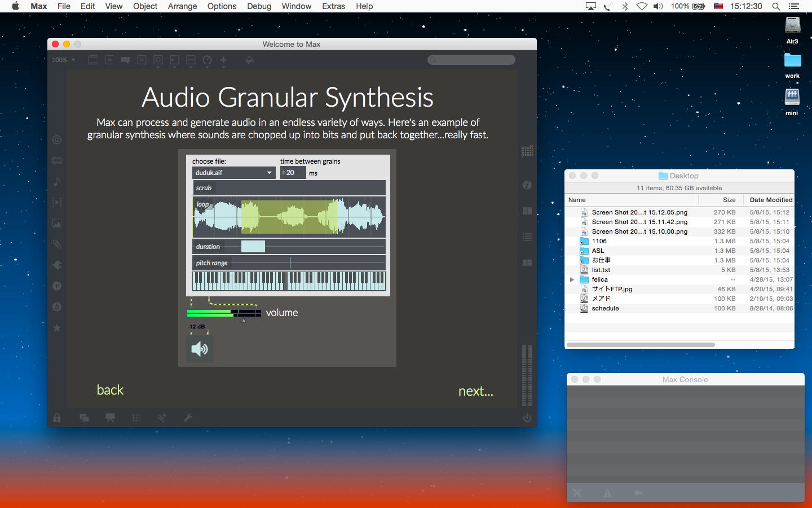Click the presentation mode icon
The image size is (812, 508).
click(x=110, y=418)
